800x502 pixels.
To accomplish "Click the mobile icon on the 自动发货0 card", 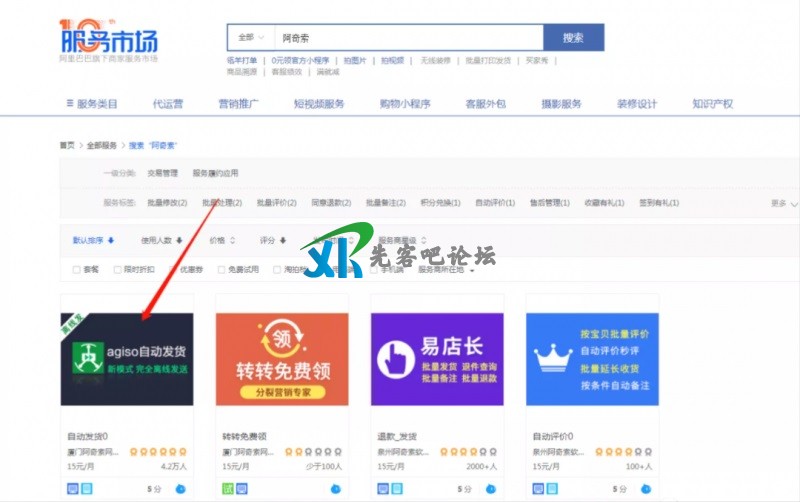I will coord(87,489).
